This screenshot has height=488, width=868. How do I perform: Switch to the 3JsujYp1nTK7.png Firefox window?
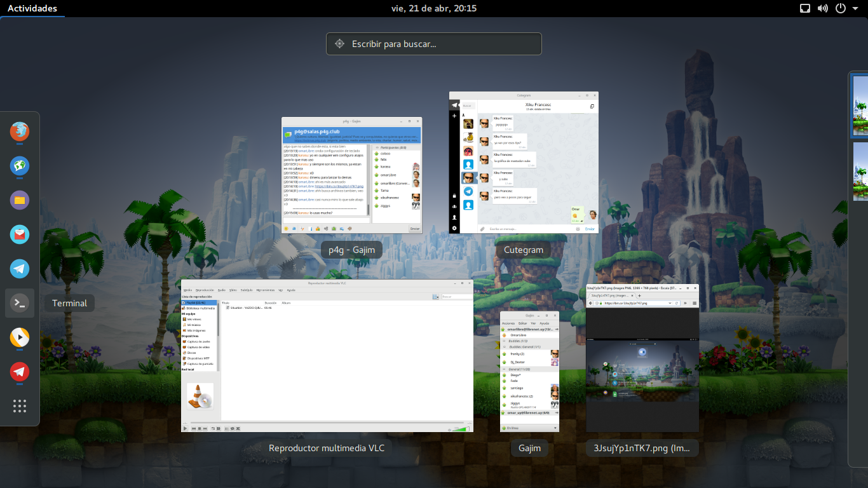642,358
